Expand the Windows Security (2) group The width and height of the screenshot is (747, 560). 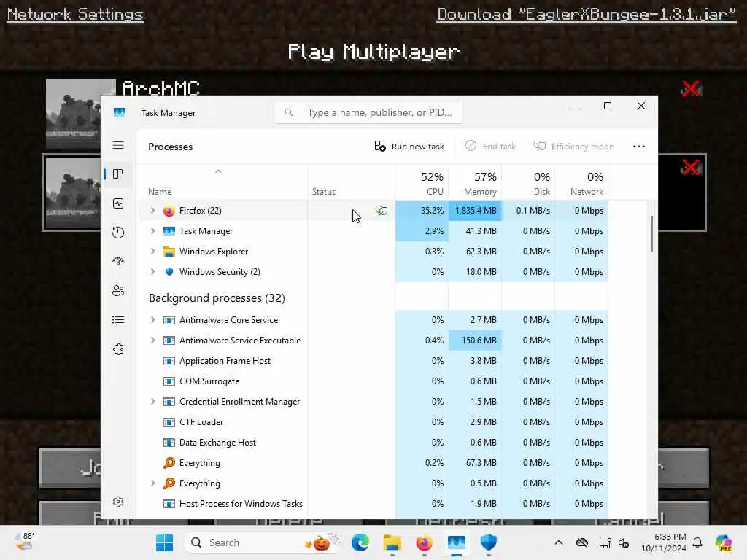click(152, 271)
